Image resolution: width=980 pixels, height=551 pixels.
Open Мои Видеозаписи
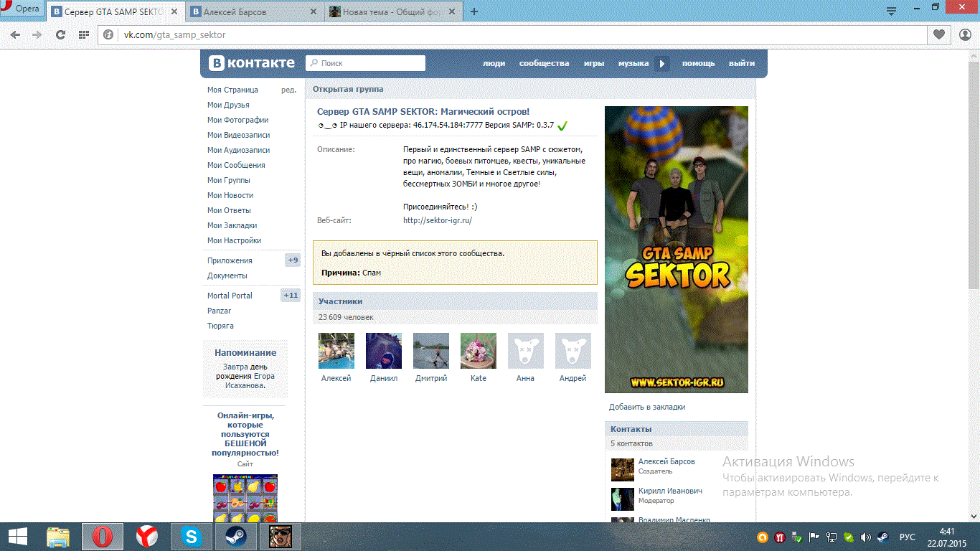coord(239,135)
